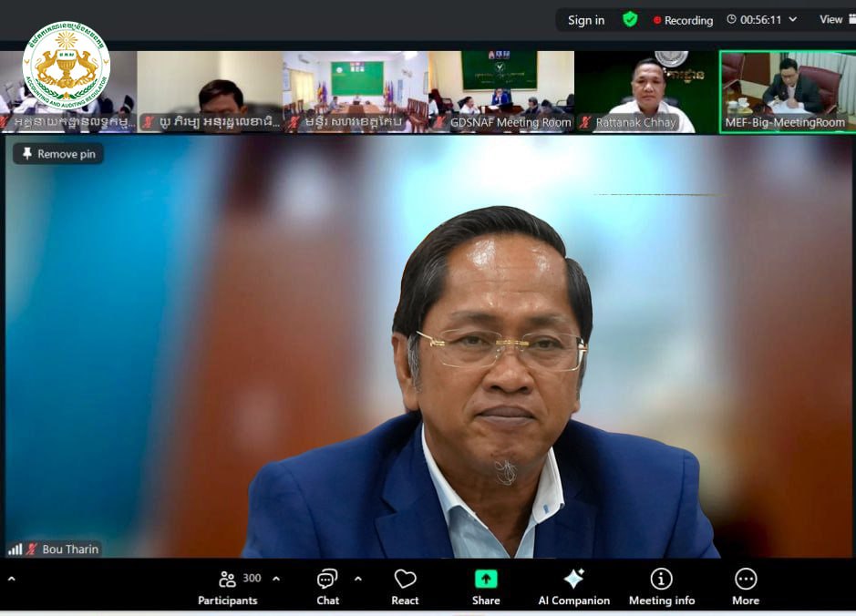The image size is (856, 616).
Task: Open the React emoji picker
Action: tap(405, 587)
